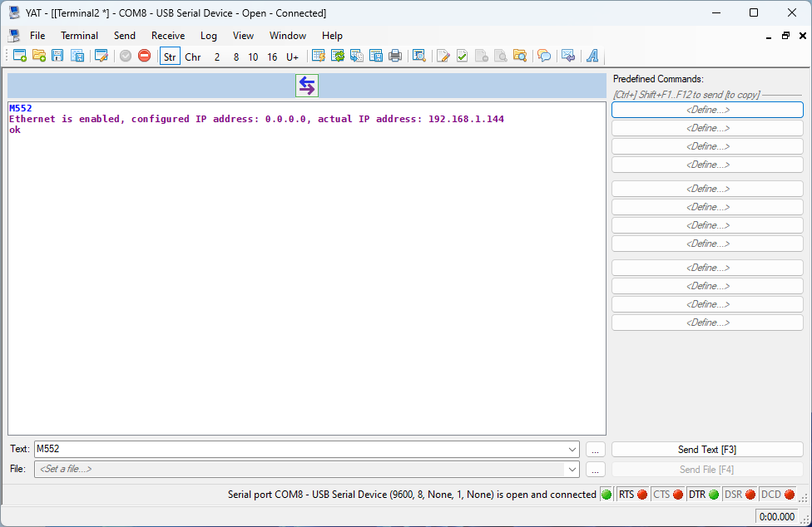The width and height of the screenshot is (812, 527).
Task: Click the blue M552 line in monitor
Action: click(x=21, y=108)
